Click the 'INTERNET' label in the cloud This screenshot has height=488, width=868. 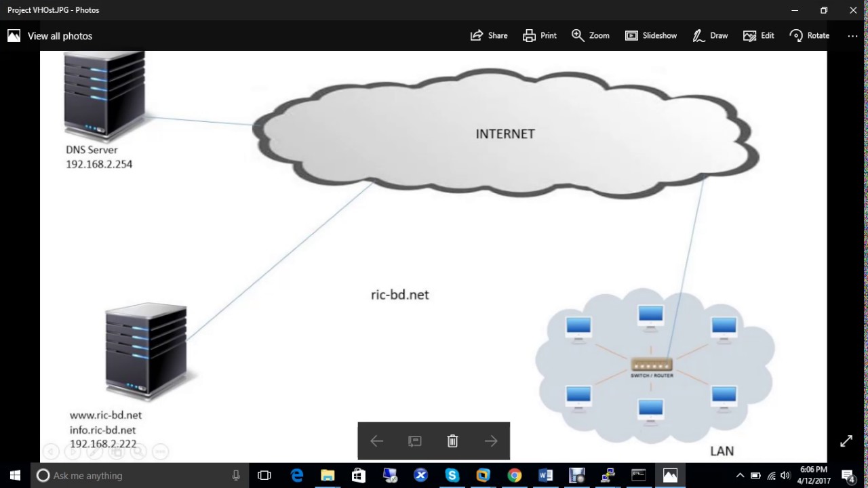coord(505,134)
